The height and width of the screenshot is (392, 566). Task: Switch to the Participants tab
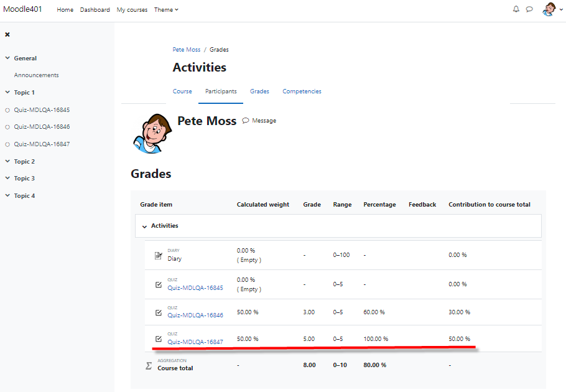(x=221, y=91)
